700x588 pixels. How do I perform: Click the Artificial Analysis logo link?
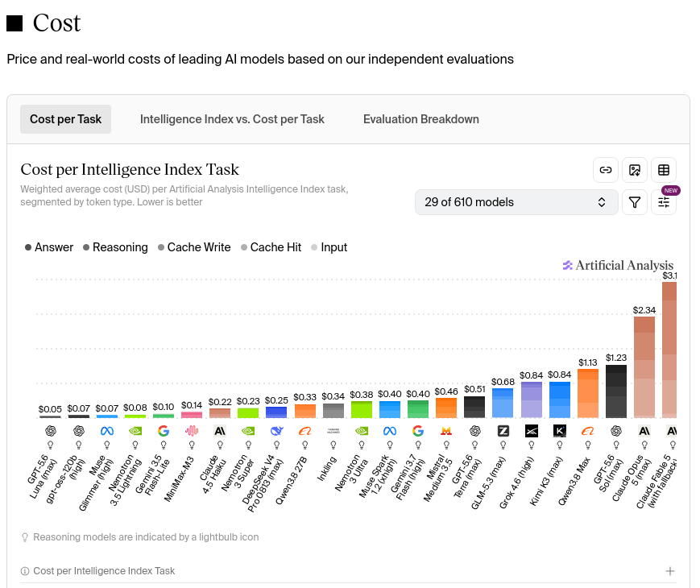coord(618,265)
